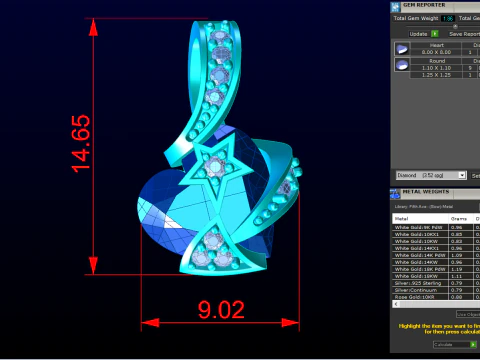
Task: Click the Grams column header
Action: point(461,219)
